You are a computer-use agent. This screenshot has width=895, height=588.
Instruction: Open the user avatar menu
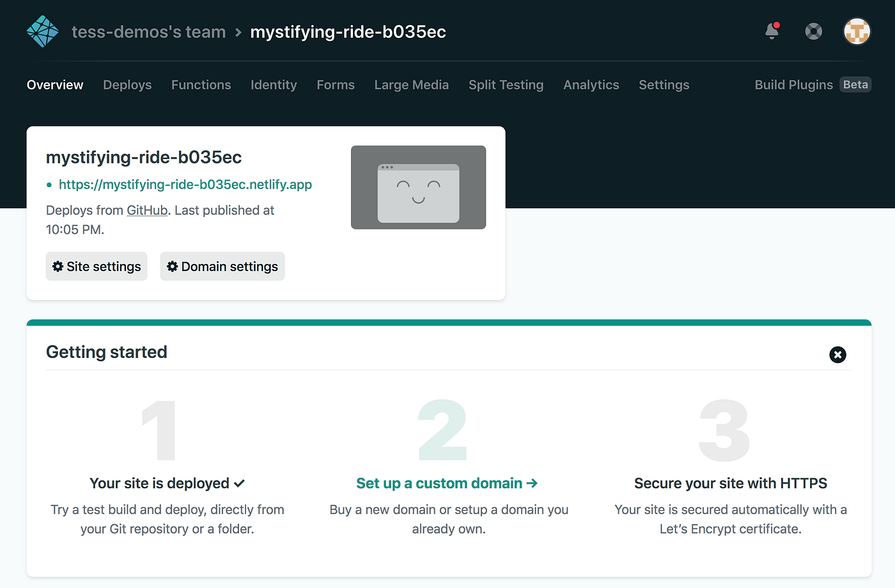[857, 31]
